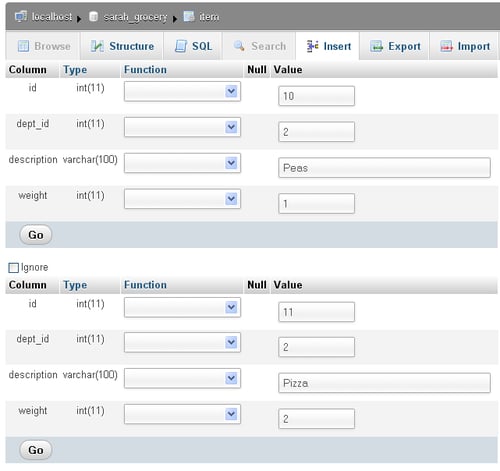The height and width of the screenshot is (471, 500).
Task: Click the Export tab icon
Action: (376, 46)
